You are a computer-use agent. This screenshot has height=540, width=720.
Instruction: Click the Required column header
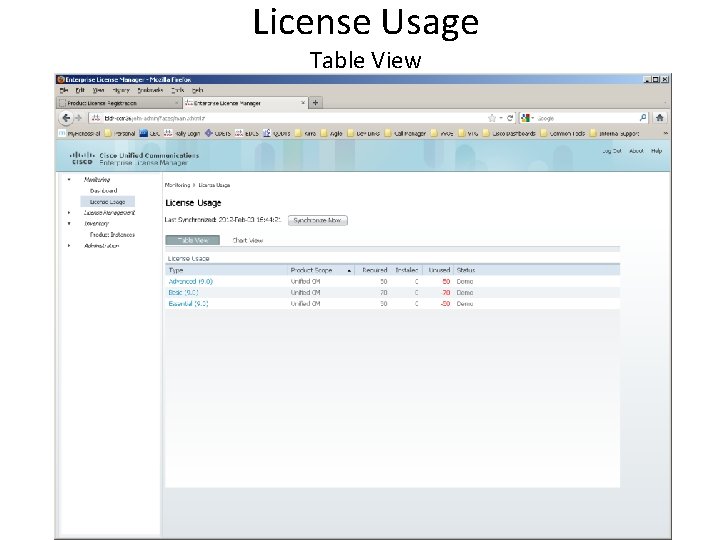[375, 270]
